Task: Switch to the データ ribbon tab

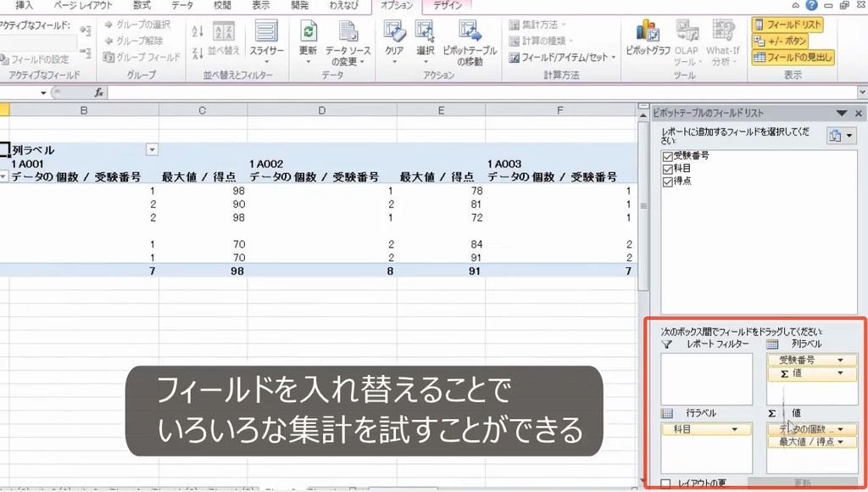Action: 182,6
